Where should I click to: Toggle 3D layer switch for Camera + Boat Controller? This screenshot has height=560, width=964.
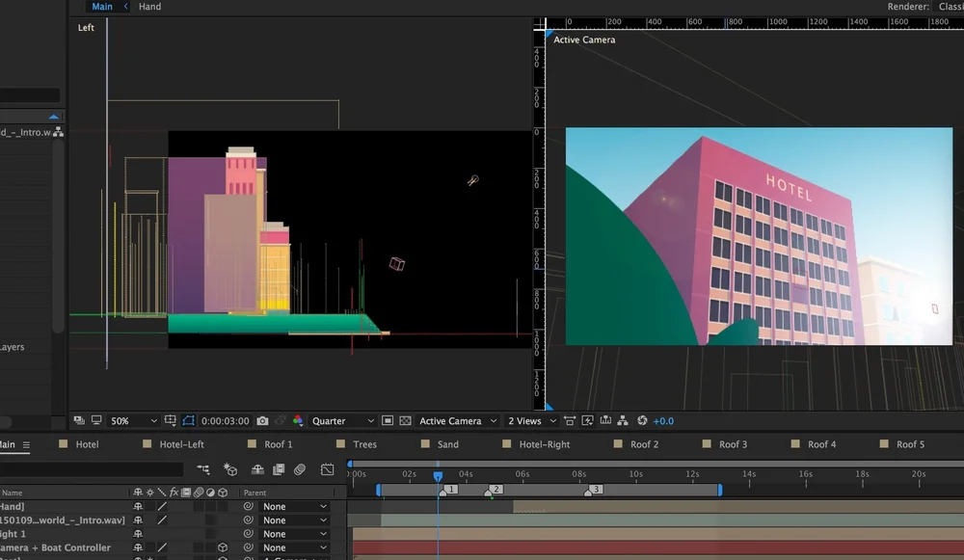point(223,547)
